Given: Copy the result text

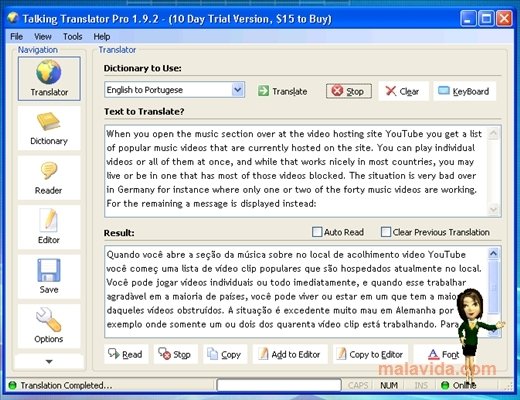Looking at the screenshot, I should click(225, 354).
